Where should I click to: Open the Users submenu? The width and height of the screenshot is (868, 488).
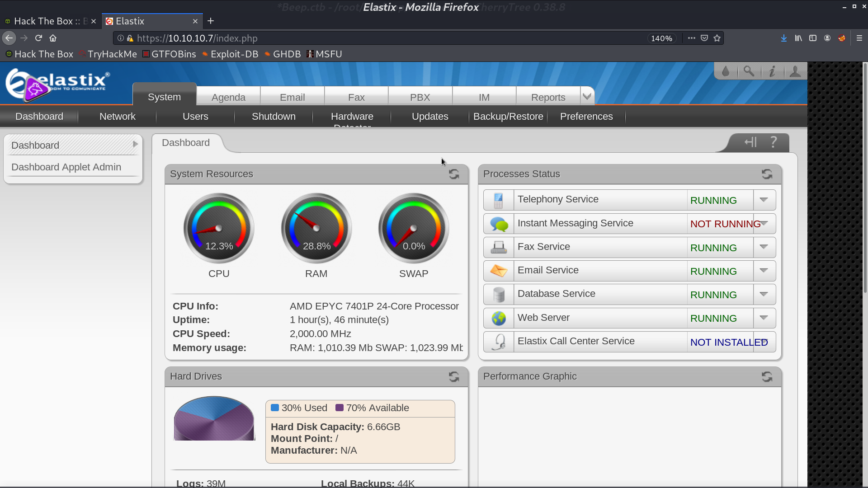tap(195, 117)
